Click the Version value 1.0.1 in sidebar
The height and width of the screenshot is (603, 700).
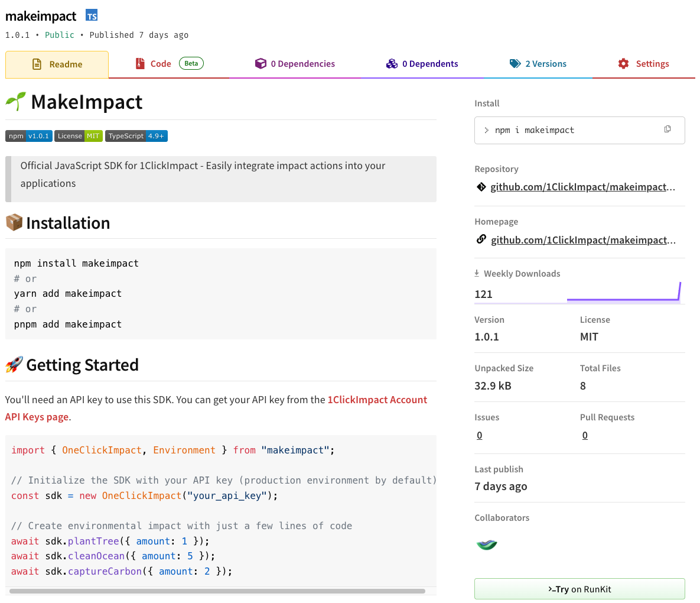click(487, 337)
